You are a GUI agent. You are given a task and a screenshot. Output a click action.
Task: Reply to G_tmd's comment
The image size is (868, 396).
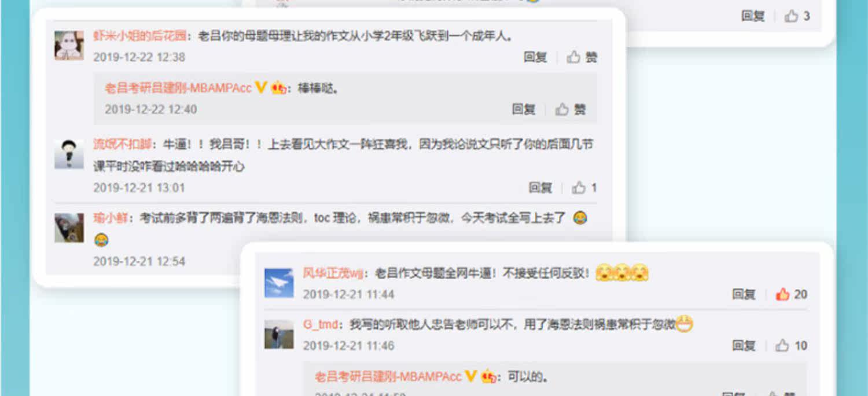pos(744,346)
